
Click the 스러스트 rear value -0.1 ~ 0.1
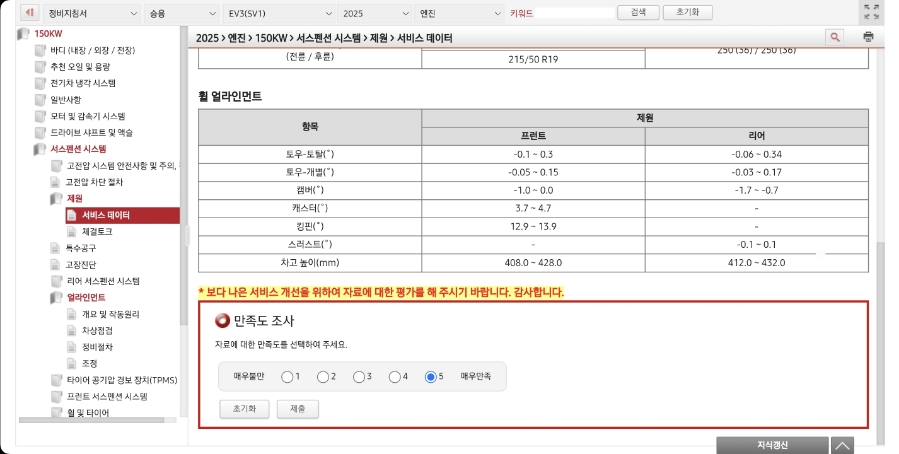pyautogui.click(x=757, y=245)
